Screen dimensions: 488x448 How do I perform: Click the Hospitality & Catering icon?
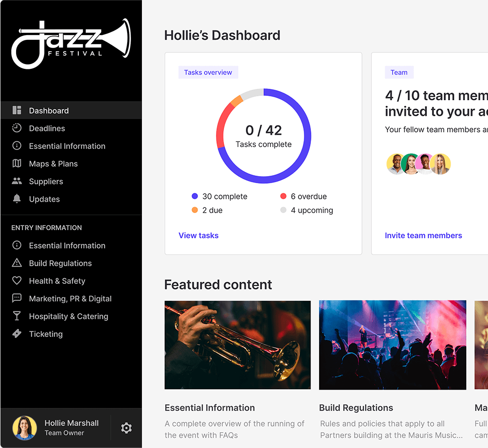pyautogui.click(x=16, y=316)
